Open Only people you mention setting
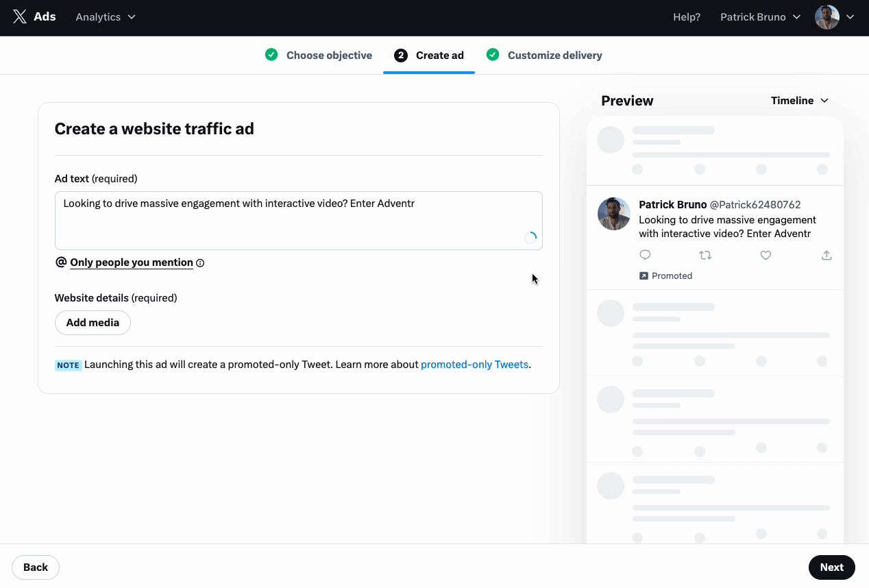The width and height of the screenshot is (869, 588). [132, 262]
